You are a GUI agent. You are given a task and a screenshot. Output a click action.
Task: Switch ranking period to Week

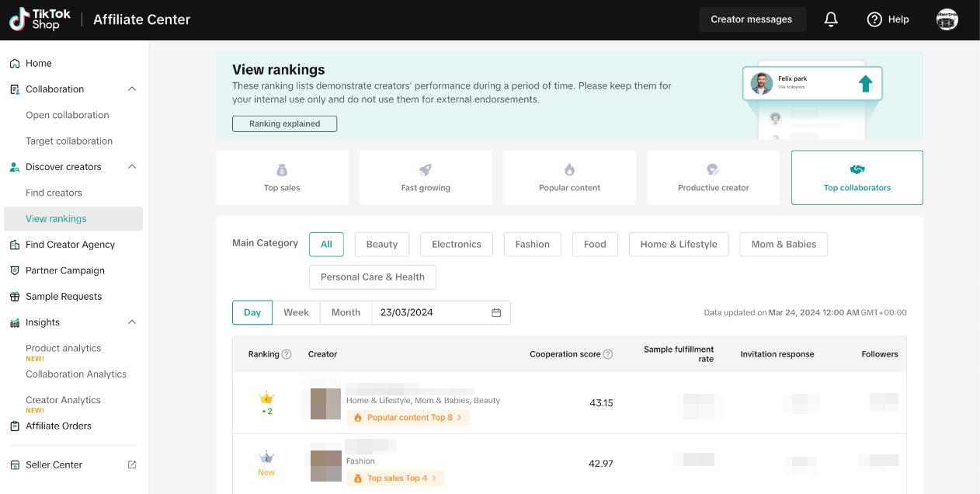tap(296, 312)
